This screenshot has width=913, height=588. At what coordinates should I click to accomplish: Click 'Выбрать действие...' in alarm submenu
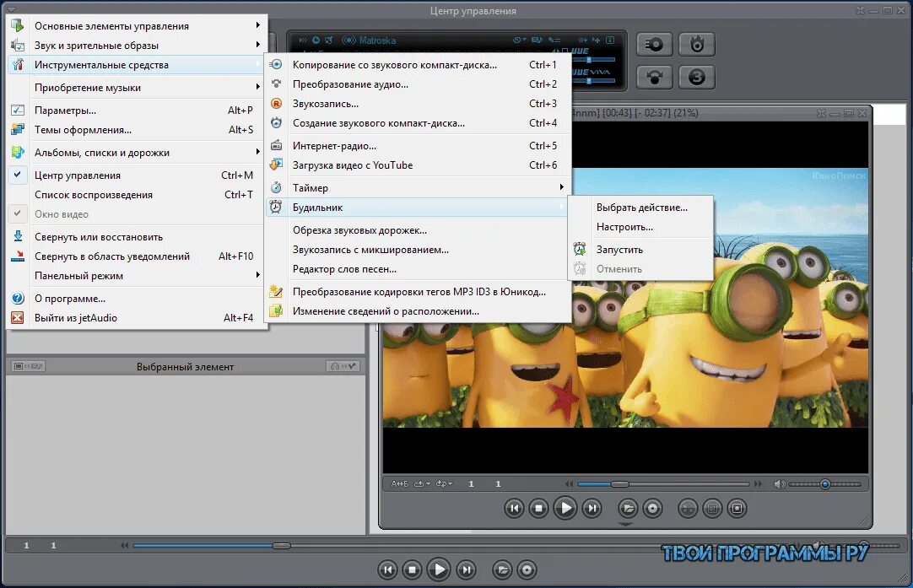tap(640, 208)
